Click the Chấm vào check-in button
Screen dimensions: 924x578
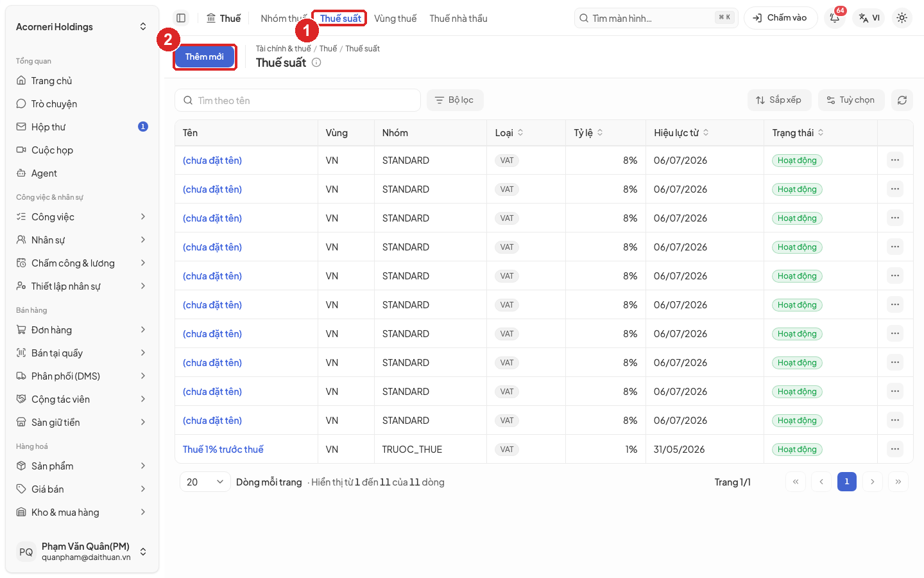click(x=780, y=18)
